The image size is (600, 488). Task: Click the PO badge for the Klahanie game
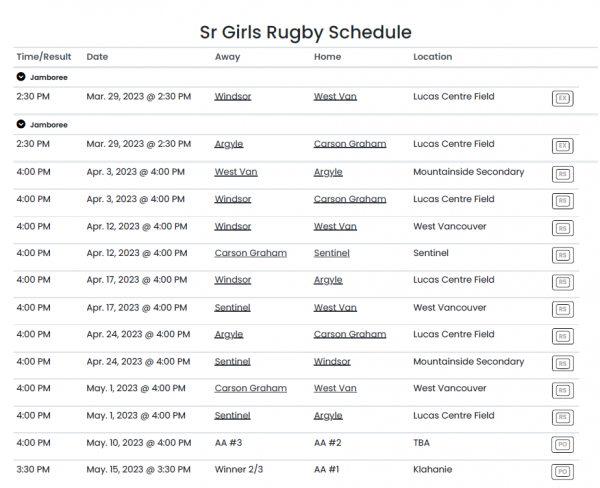pyautogui.click(x=562, y=471)
